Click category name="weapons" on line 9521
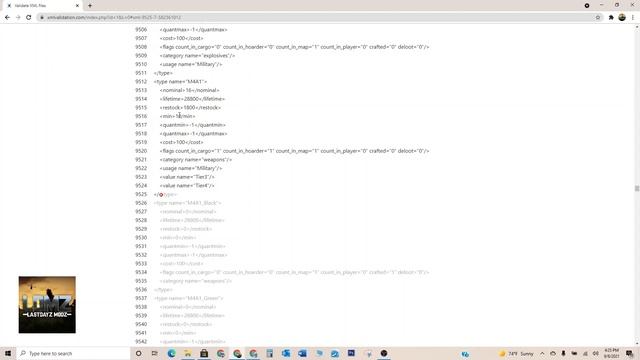The image size is (640, 360). [x=196, y=160]
